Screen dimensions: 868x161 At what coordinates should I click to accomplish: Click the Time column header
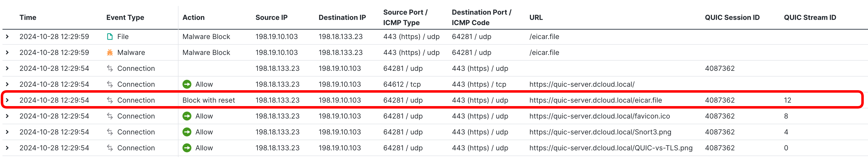pyautogui.click(x=28, y=17)
